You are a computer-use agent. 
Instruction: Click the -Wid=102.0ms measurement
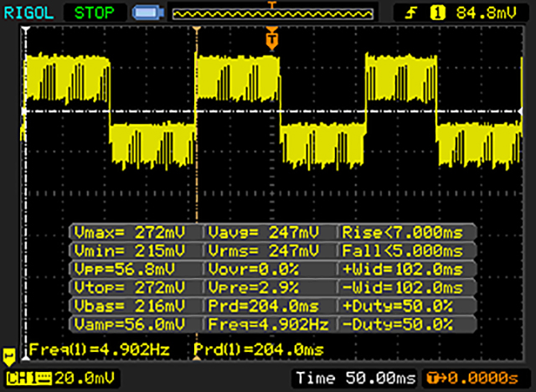(x=403, y=287)
